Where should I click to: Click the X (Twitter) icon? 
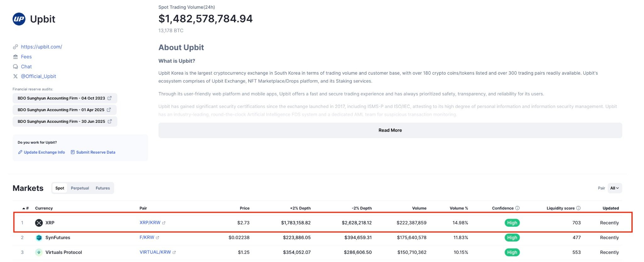tap(15, 76)
